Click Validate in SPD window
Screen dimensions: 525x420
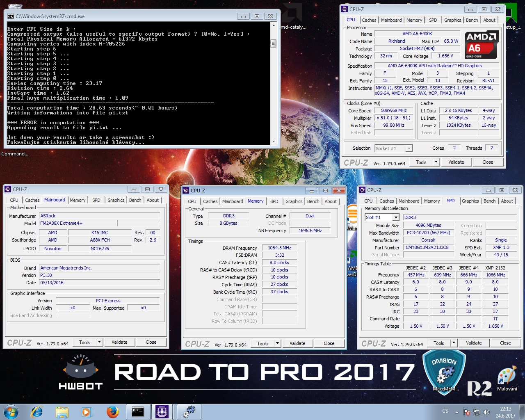[x=474, y=343]
